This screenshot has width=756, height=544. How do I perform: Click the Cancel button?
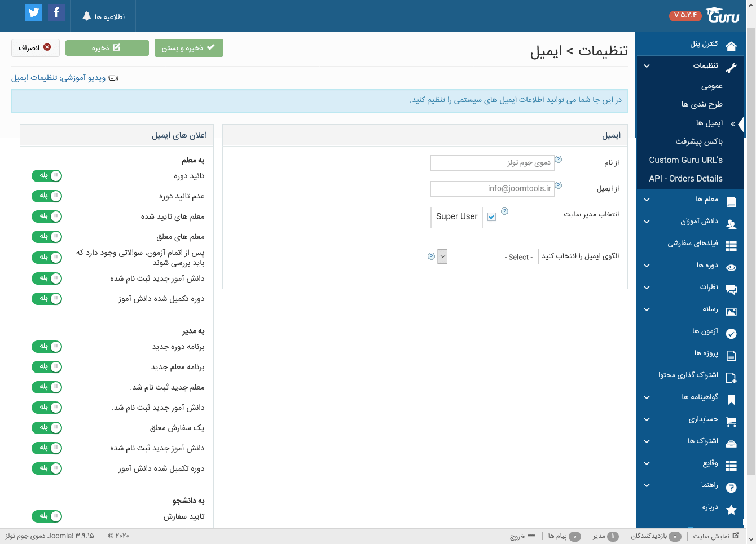click(x=35, y=48)
